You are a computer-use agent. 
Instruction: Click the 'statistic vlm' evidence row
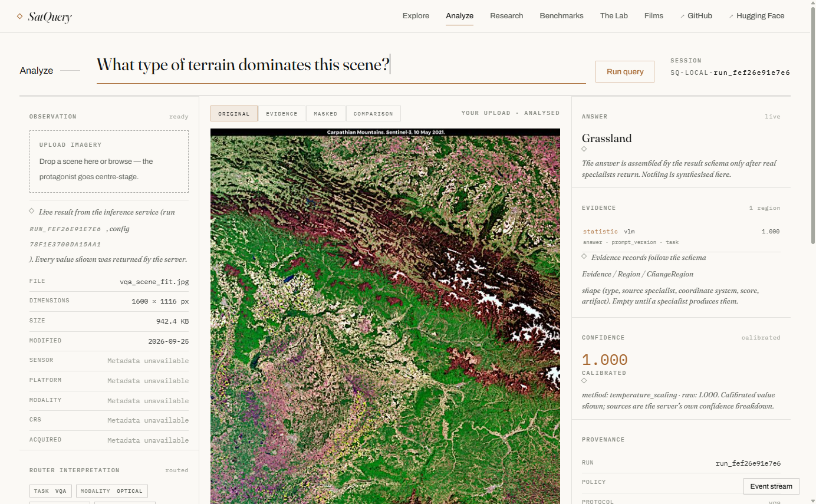click(681, 236)
